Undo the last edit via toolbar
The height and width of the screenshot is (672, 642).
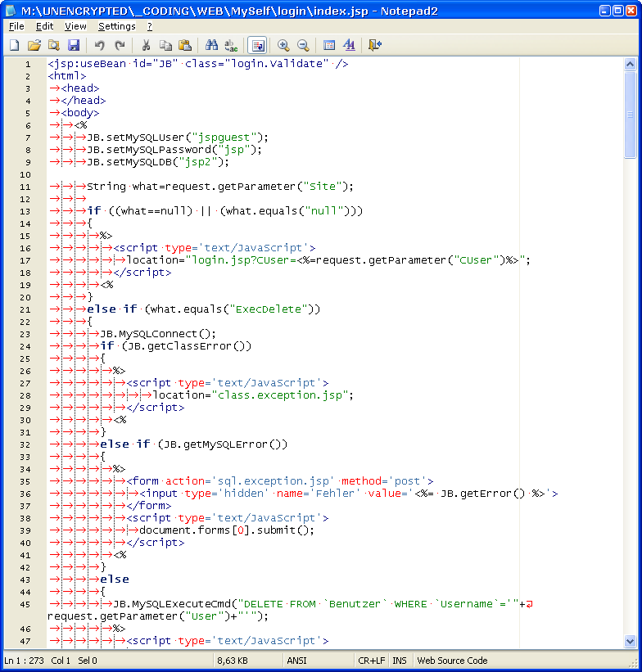[100, 45]
